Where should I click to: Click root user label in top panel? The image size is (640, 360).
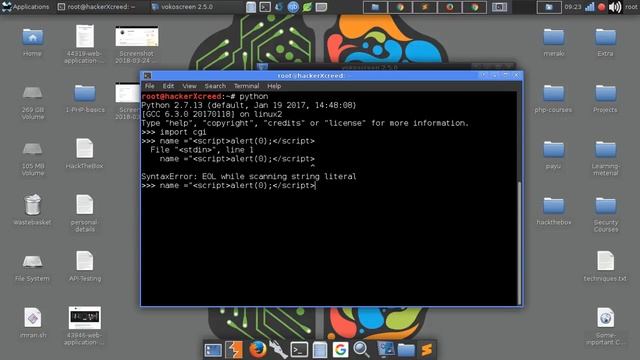631,7
